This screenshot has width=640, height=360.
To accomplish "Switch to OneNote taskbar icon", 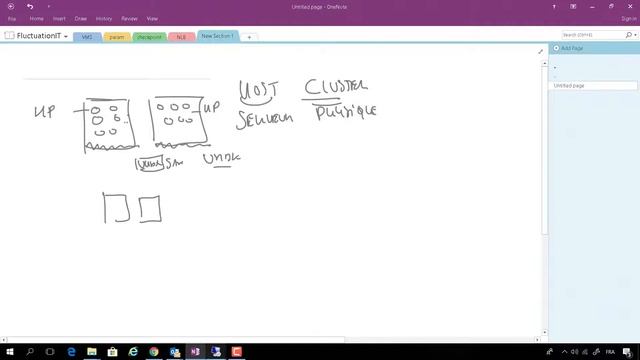I will coord(195,351).
